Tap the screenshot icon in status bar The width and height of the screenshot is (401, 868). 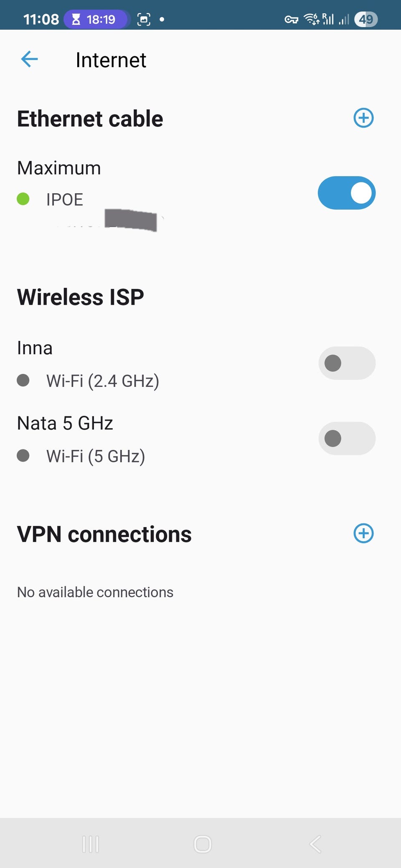pyautogui.click(x=144, y=19)
